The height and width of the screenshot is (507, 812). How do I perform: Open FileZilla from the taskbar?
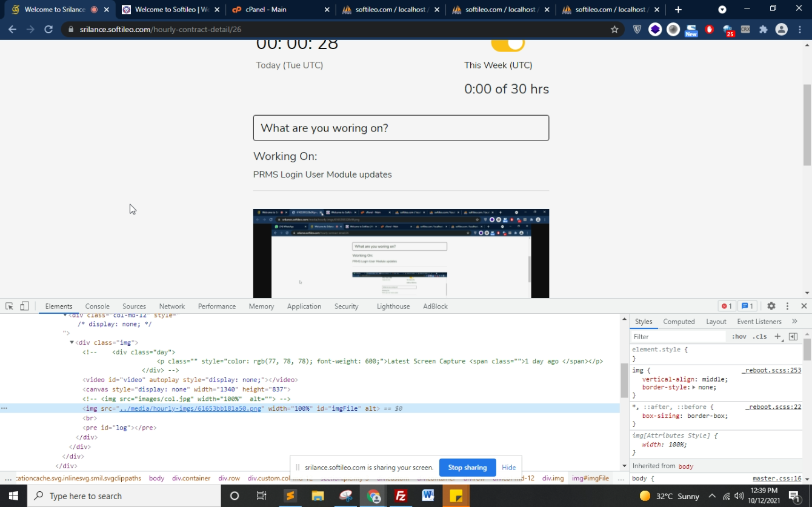click(401, 496)
